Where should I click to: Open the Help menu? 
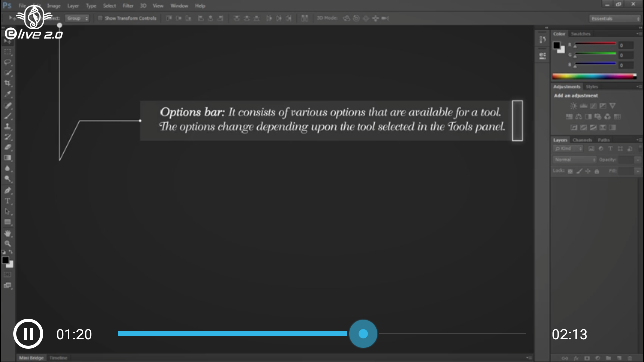200,6
